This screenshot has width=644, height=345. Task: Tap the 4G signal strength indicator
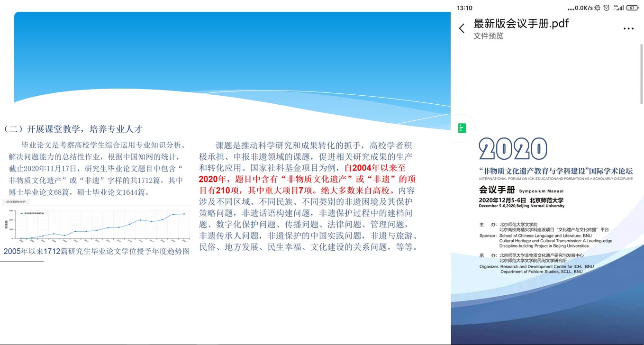point(618,8)
